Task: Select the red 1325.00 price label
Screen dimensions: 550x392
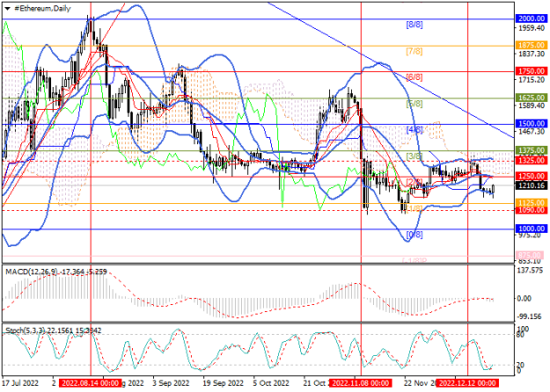Action: click(x=532, y=160)
